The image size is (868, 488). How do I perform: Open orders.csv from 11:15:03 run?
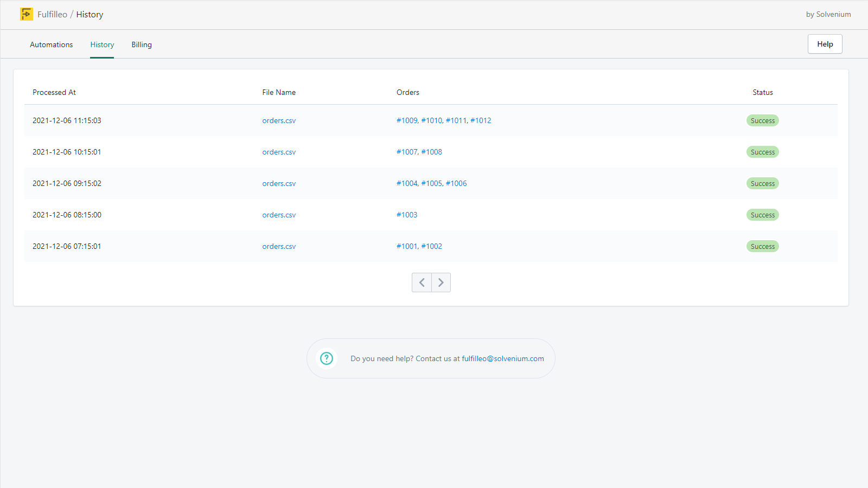tap(279, 120)
